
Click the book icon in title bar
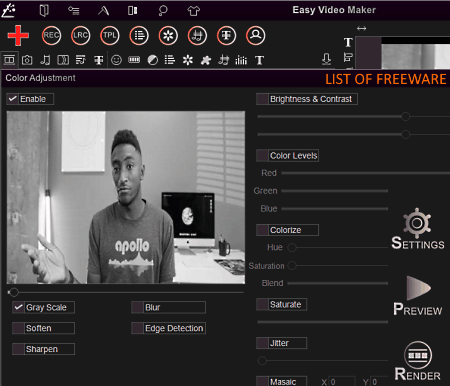point(44,11)
